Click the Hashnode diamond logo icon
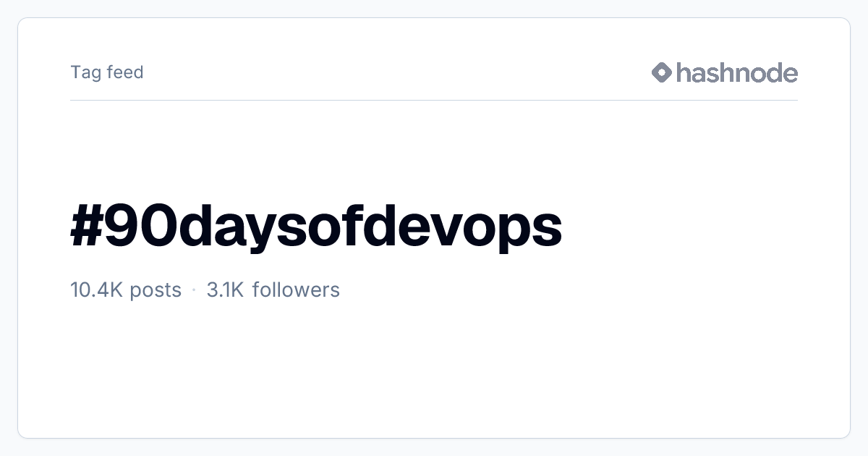 pos(662,72)
